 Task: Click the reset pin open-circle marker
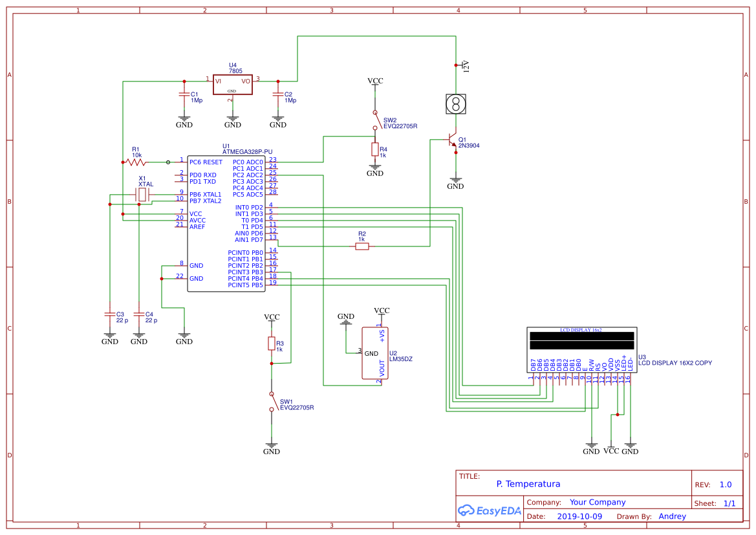[167, 162]
